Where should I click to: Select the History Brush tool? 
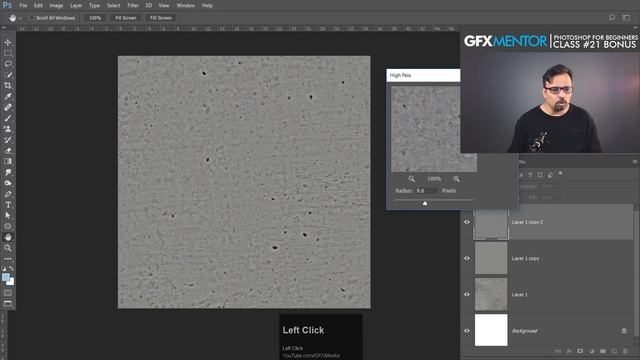(x=8, y=140)
